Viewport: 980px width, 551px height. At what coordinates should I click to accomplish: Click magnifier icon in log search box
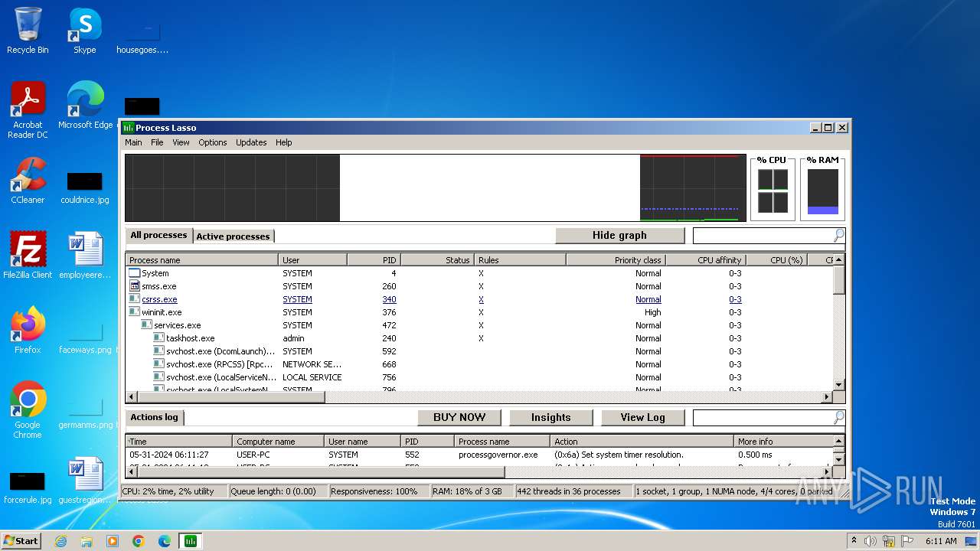coord(838,418)
